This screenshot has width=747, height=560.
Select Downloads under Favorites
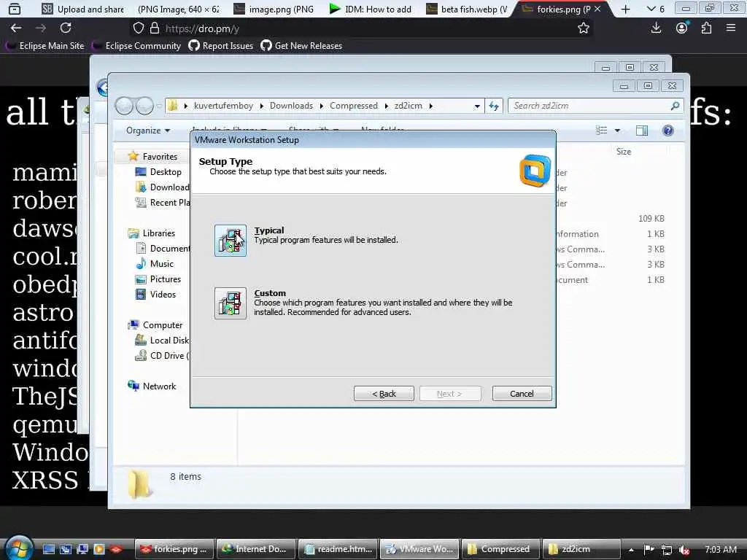(x=163, y=187)
